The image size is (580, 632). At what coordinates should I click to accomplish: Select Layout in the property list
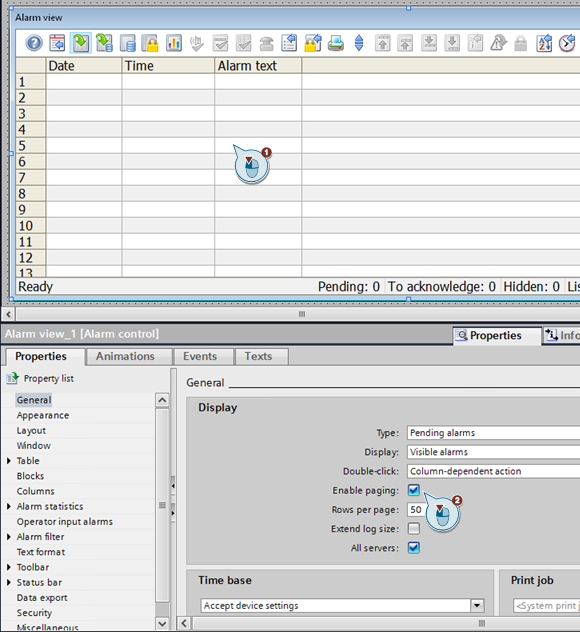[x=31, y=430]
